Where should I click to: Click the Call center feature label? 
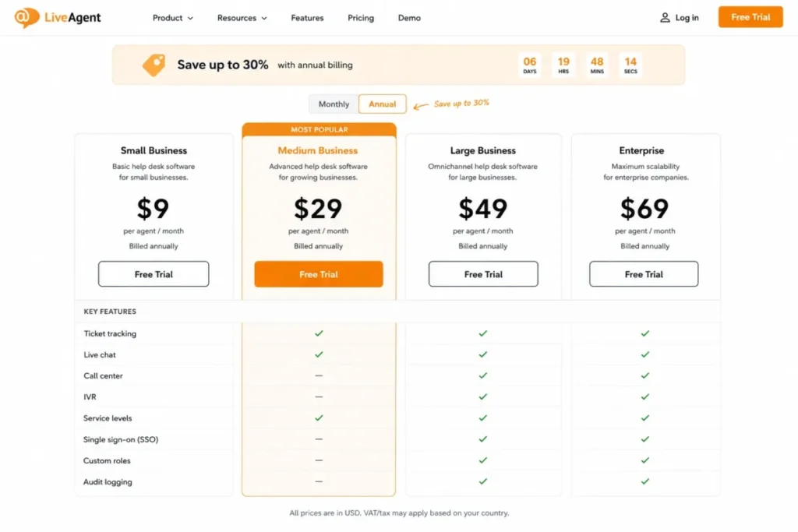[104, 376]
